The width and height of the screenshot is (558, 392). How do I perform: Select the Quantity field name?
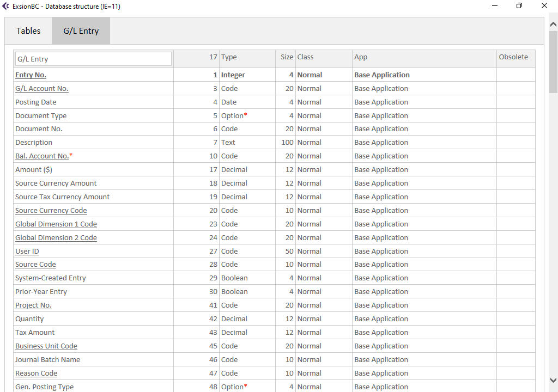[29, 318]
